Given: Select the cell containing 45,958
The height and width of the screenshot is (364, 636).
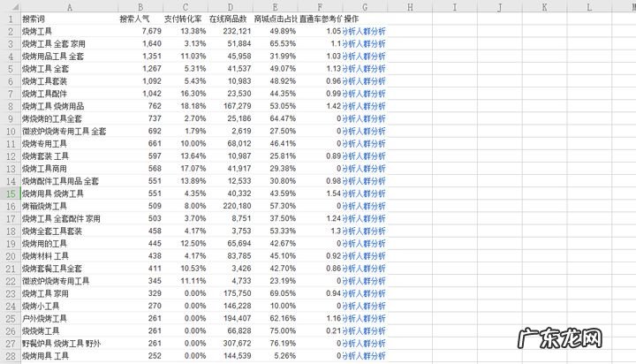Looking at the screenshot, I should [x=230, y=57].
